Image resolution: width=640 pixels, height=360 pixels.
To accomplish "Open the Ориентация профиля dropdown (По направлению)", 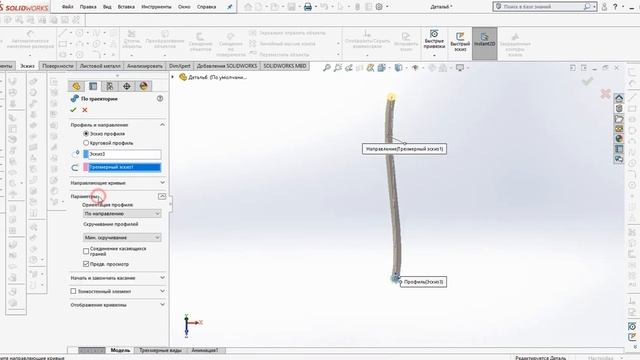I will coord(122,213).
